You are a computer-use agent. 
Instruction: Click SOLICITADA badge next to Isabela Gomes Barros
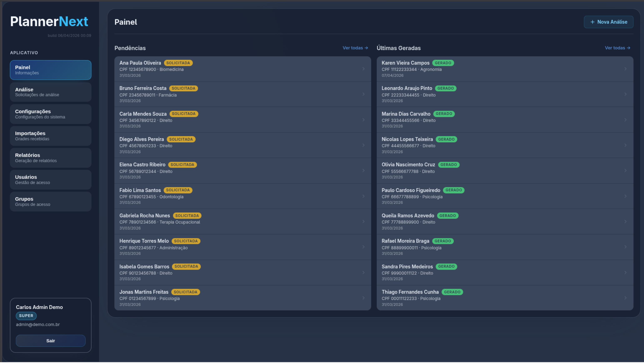pos(186,267)
